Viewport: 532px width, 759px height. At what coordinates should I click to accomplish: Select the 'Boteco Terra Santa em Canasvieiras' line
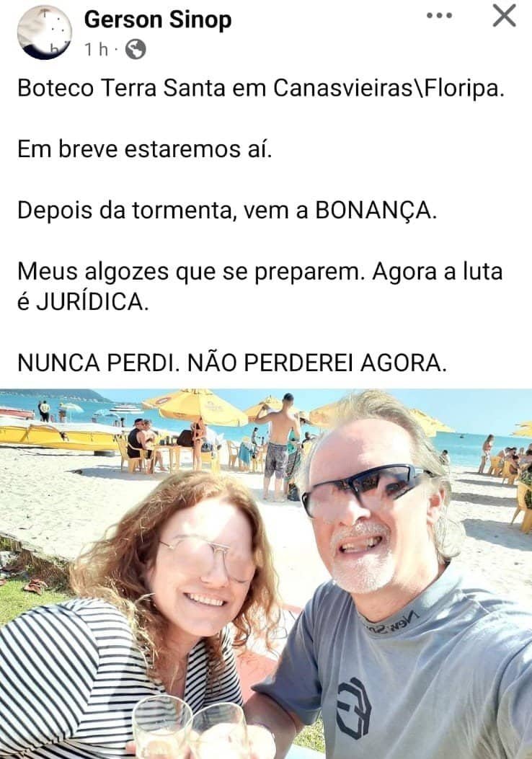pos(261,89)
